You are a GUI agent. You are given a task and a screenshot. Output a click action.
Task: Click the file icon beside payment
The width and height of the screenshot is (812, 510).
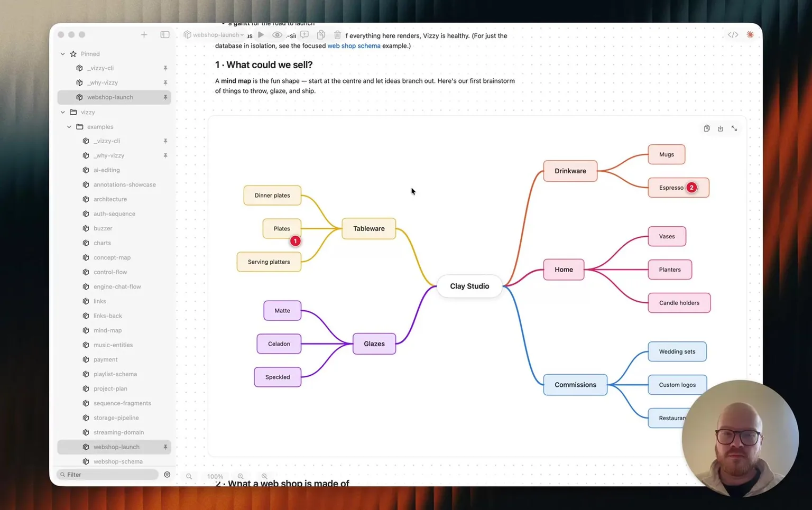[x=86, y=359]
